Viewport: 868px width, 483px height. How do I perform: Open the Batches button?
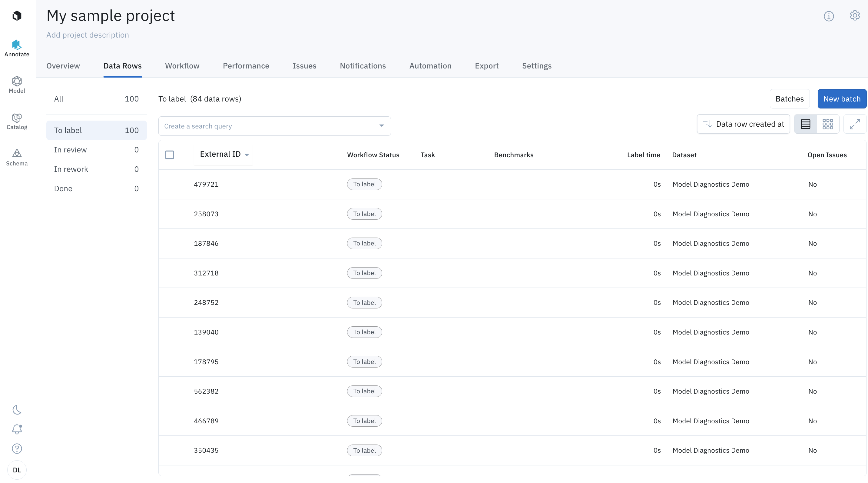pos(790,99)
